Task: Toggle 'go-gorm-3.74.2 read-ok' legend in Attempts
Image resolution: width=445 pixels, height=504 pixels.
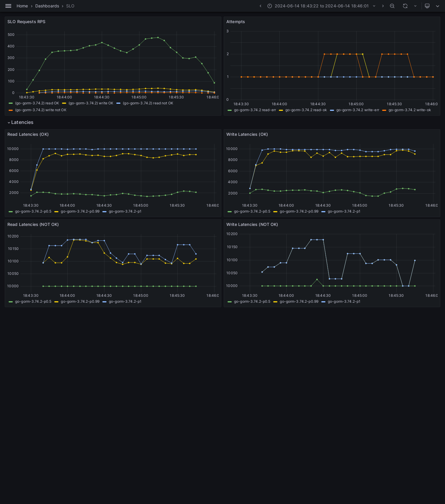Action: click(x=306, y=110)
